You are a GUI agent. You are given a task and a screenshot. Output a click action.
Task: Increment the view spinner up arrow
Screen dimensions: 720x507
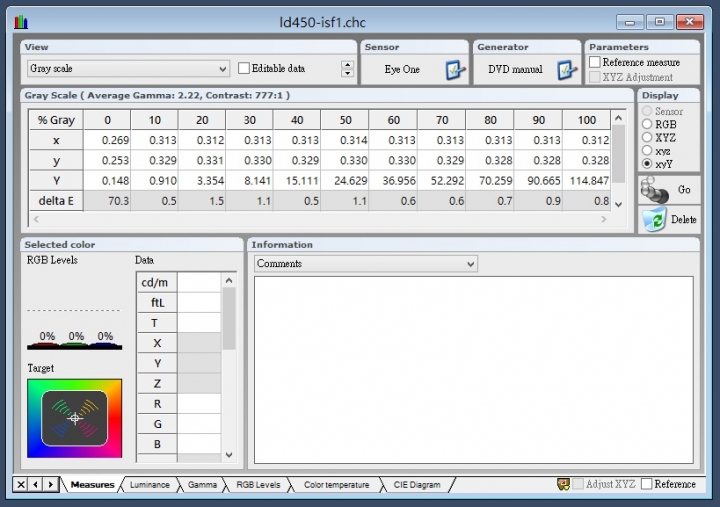pos(348,65)
